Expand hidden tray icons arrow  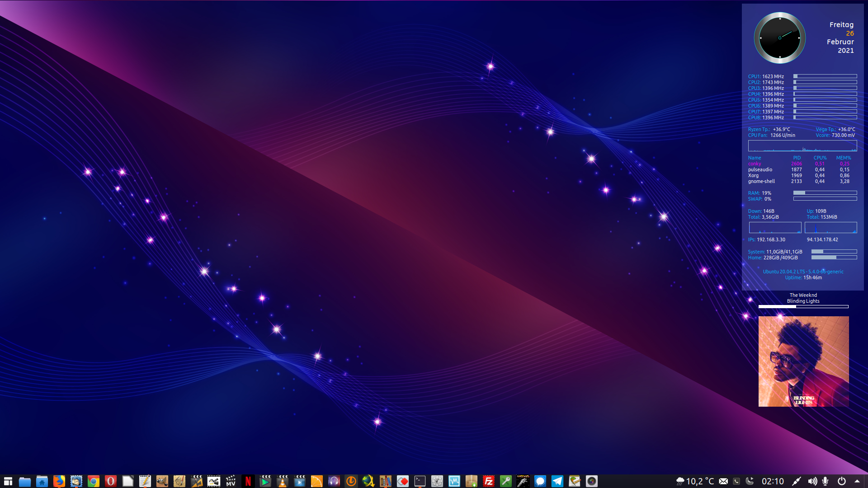(857, 481)
